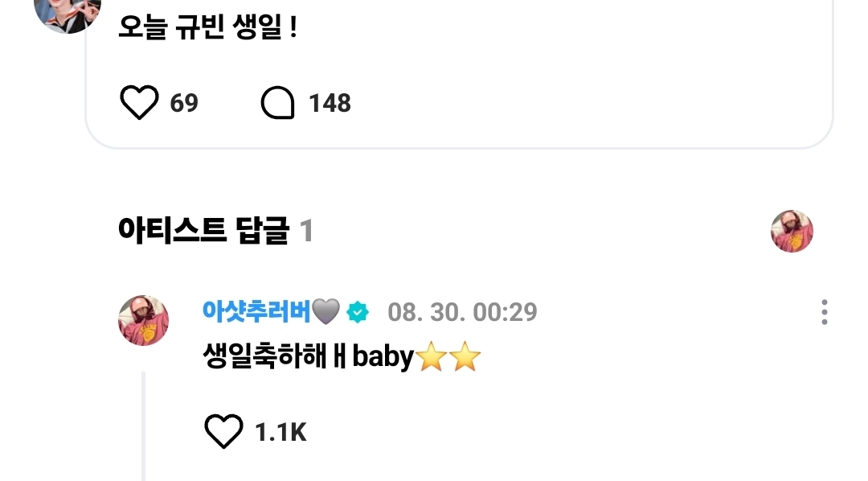
Task: Click the reply count 1 next to 아티스트 답글
Action: point(307,231)
